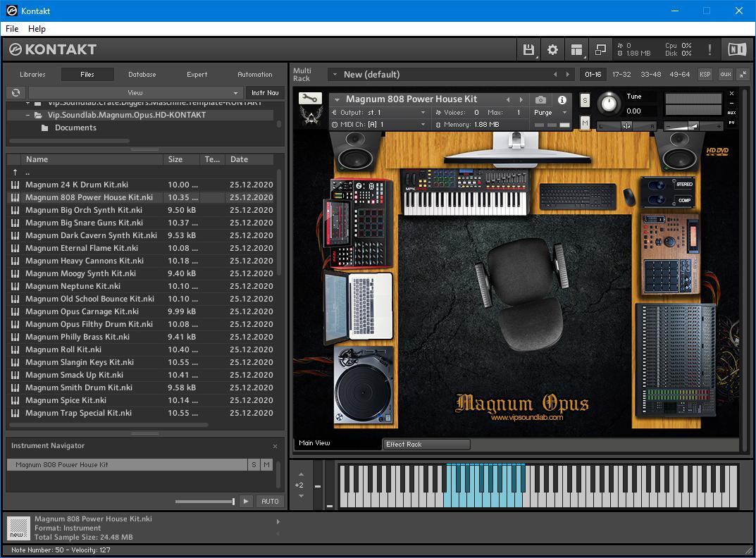Open the workspace layout panel icon
Viewport: 756px width, 558px height.
(x=577, y=49)
